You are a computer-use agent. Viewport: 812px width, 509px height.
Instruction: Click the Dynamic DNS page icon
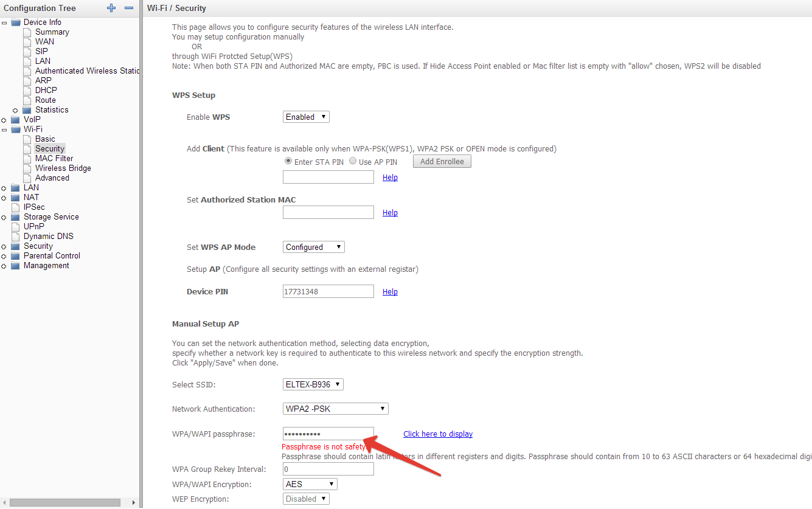[x=16, y=237]
